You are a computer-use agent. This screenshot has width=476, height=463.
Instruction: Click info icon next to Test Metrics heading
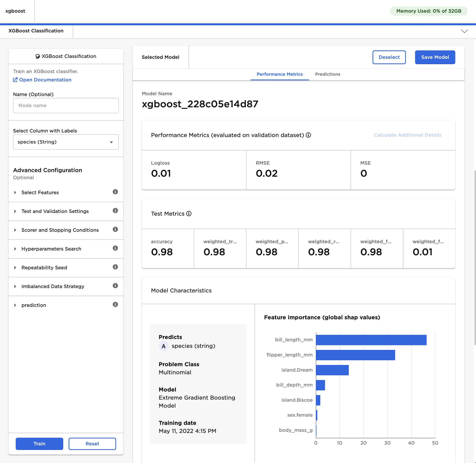[x=189, y=214]
